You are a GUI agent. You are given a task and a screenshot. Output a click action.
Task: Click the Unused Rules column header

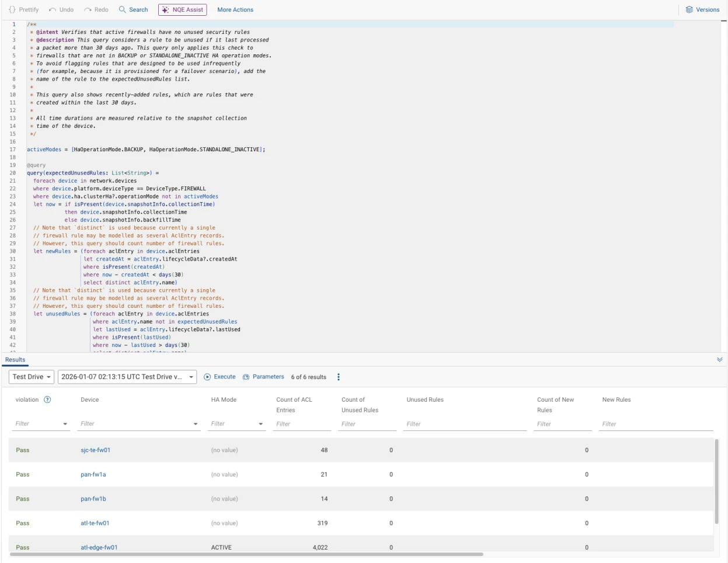(x=425, y=400)
